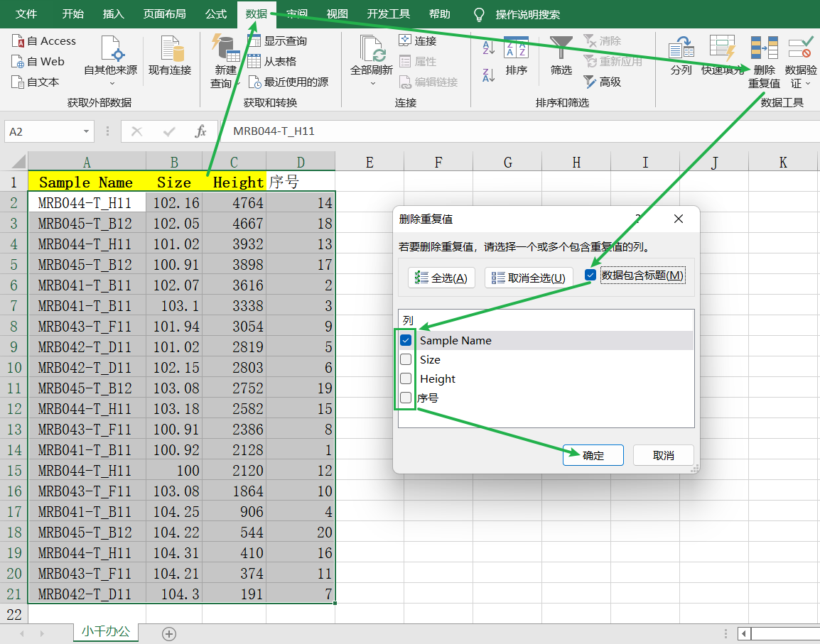Viewport: 820px width, 644px height.
Task: Import data from Web
Action: pos(38,62)
